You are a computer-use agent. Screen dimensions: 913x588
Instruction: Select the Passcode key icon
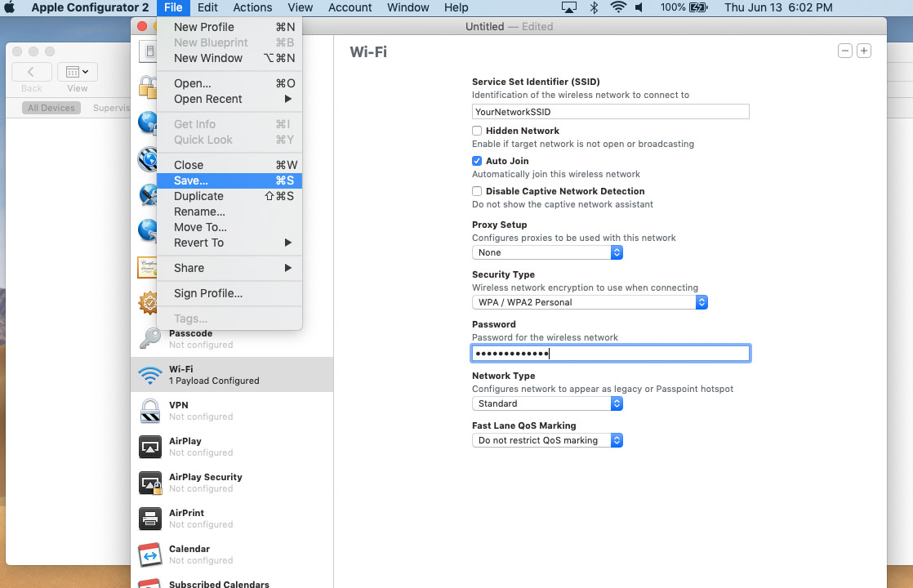150,338
